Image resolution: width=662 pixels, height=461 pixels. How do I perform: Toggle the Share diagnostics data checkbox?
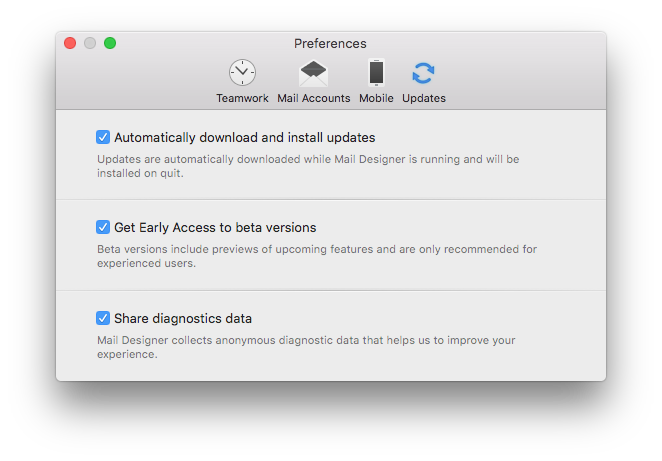(103, 318)
